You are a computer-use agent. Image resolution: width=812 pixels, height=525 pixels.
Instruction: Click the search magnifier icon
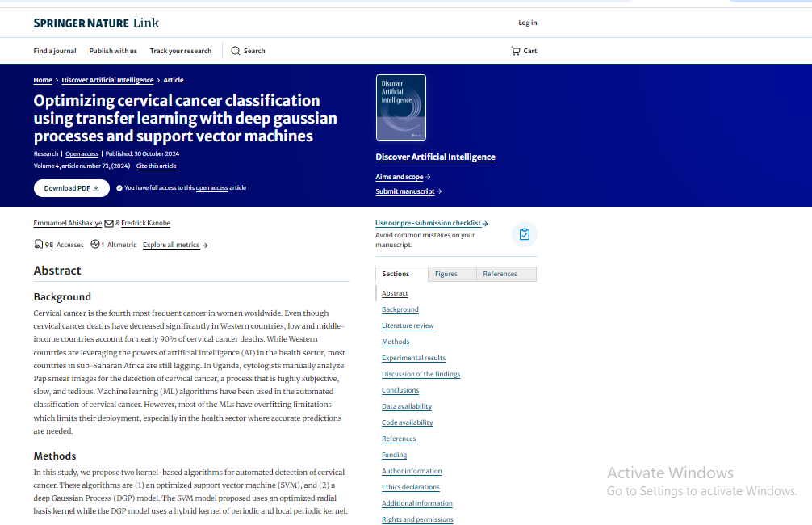pyautogui.click(x=236, y=51)
